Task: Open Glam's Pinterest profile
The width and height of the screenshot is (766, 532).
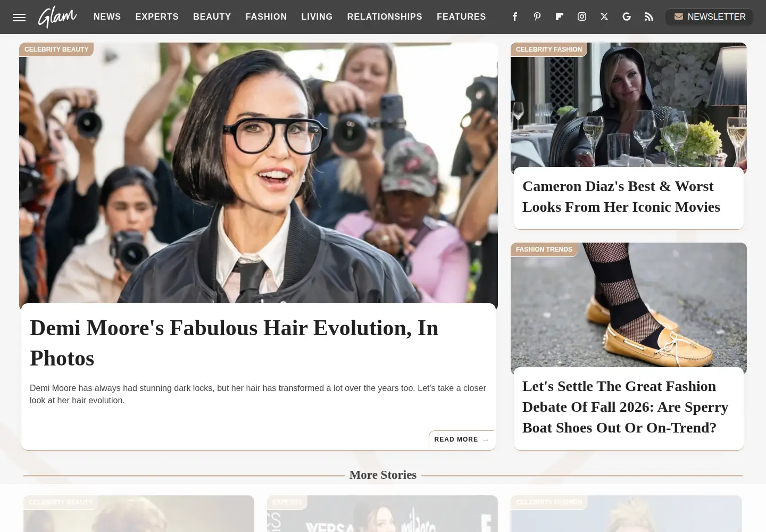Action: [537, 16]
